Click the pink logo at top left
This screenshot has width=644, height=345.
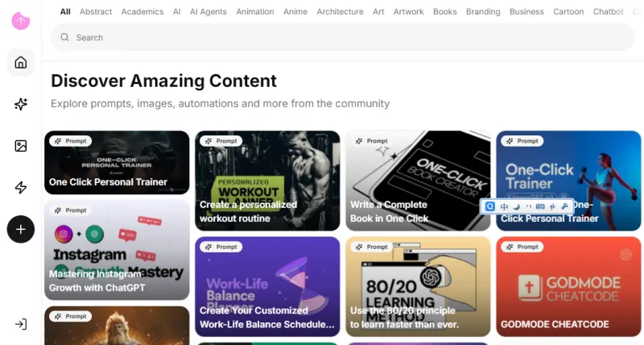tap(21, 21)
